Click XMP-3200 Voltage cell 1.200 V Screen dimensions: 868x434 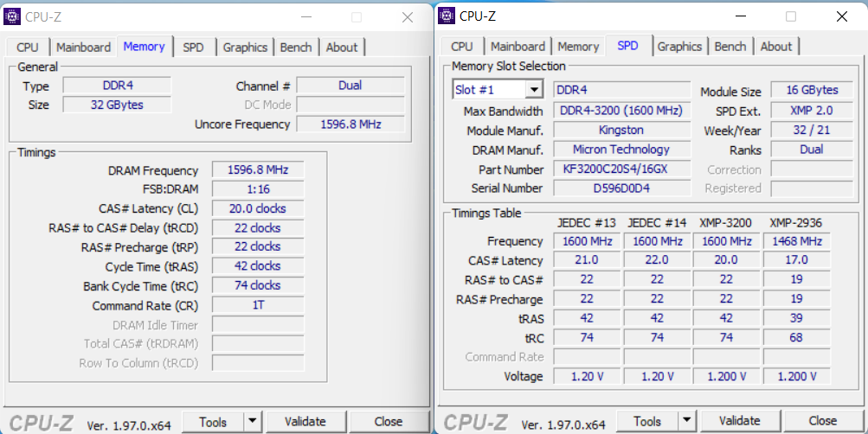727,376
